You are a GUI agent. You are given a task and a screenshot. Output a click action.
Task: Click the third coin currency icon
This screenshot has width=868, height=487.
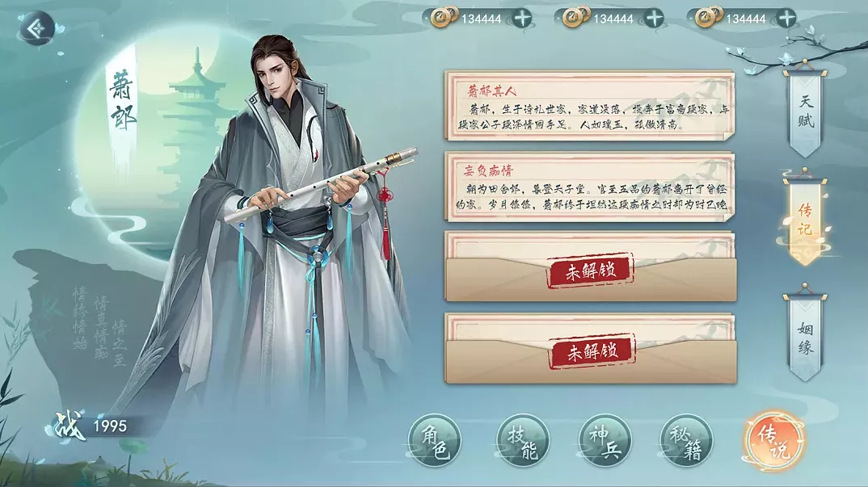pos(709,17)
